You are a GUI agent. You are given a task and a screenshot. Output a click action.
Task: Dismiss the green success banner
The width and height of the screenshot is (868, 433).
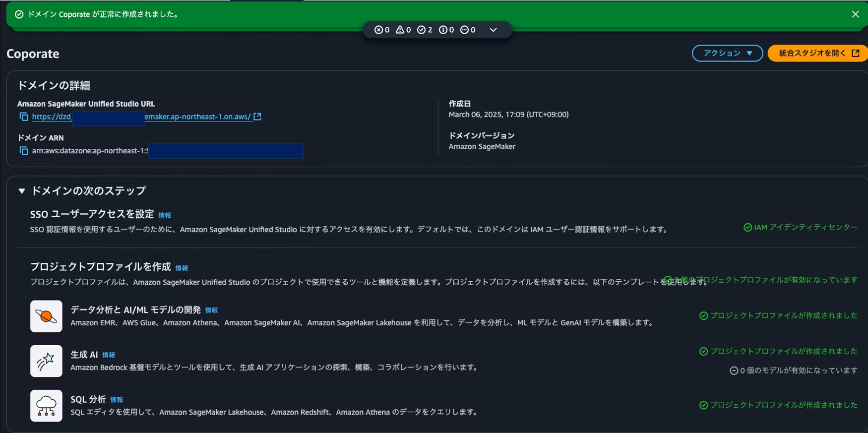[855, 14]
